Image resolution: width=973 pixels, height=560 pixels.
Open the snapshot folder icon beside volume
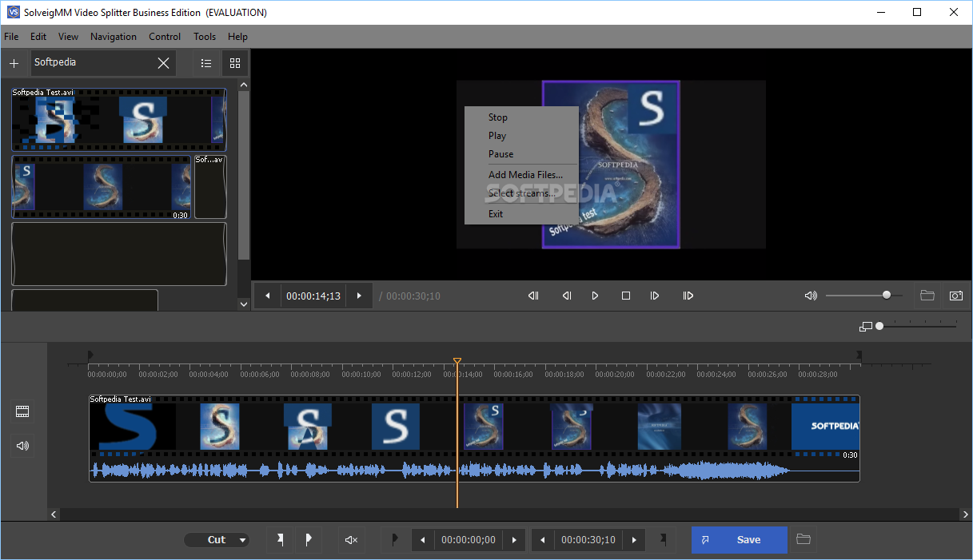(x=927, y=296)
